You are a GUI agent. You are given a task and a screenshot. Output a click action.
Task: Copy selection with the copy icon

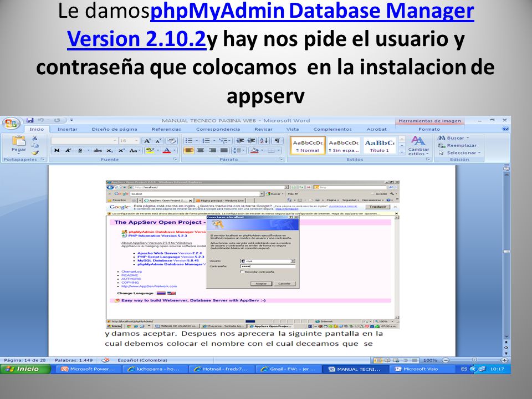pos(34,145)
